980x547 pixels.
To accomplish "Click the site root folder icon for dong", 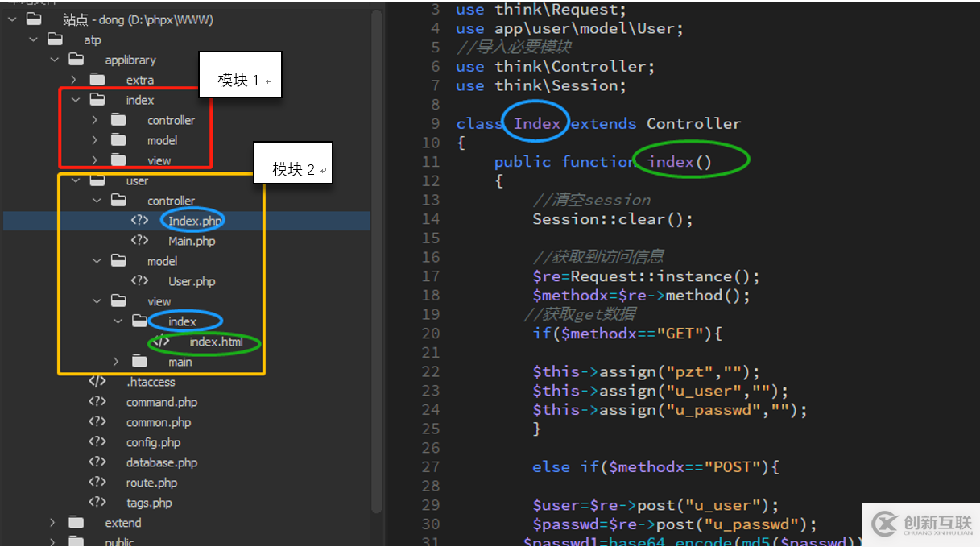I will [34, 19].
